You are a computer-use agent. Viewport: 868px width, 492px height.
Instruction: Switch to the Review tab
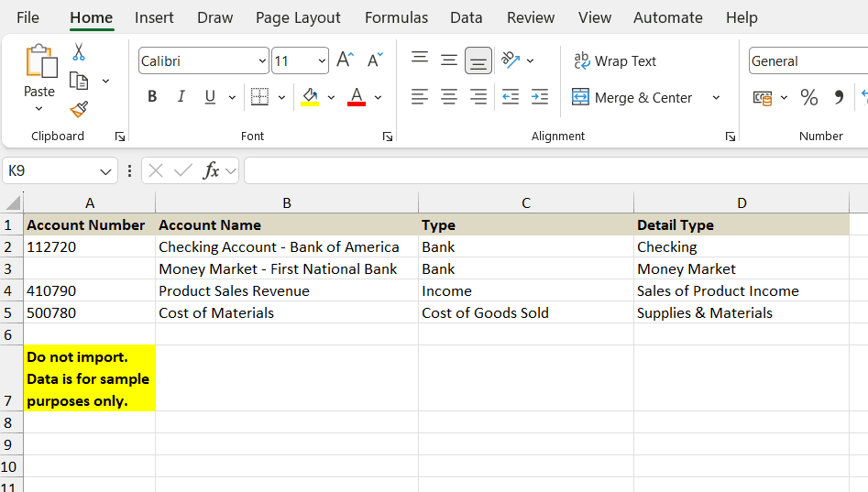coord(531,17)
